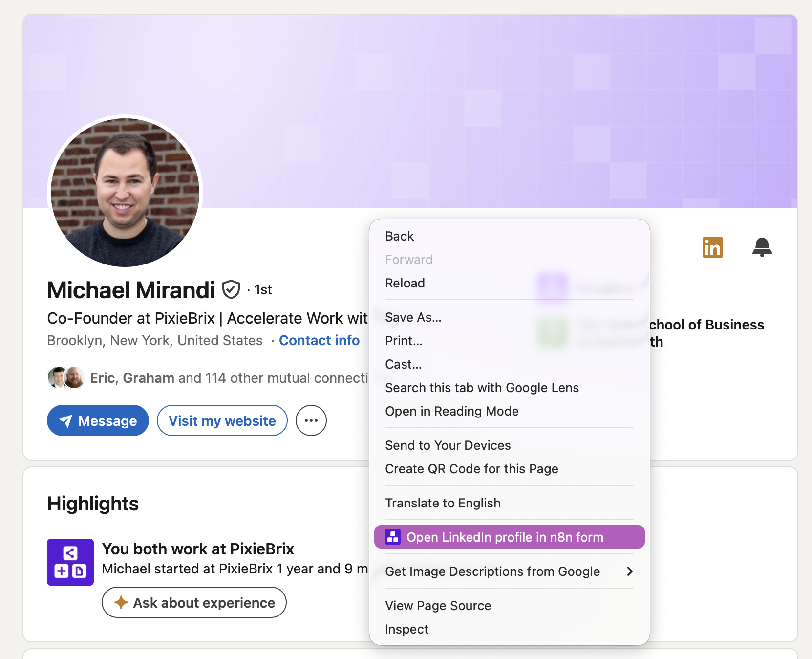
Task: Choose Create QR Code for this Page
Action: point(471,469)
